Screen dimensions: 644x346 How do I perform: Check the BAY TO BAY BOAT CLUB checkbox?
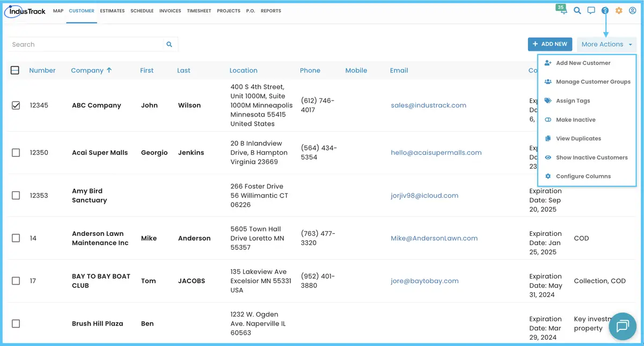pos(16,281)
